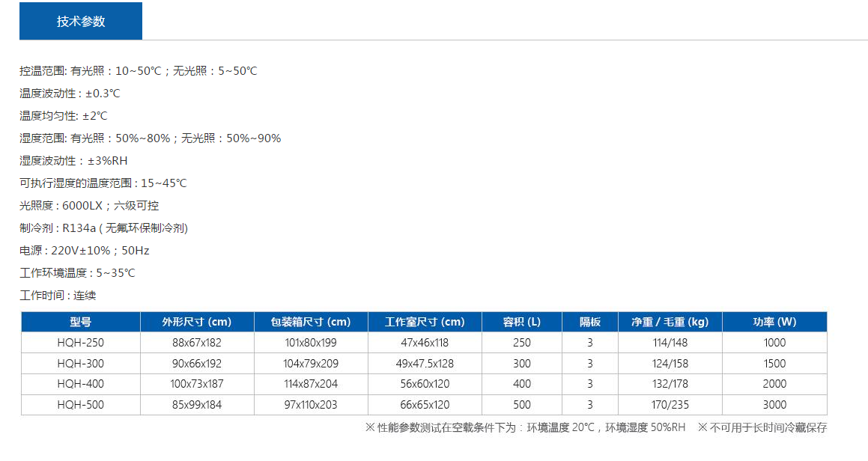Click the 66x65x120 chamber size cell
Image resolution: width=868 pixels, height=461 pixels.
[425, 405]
